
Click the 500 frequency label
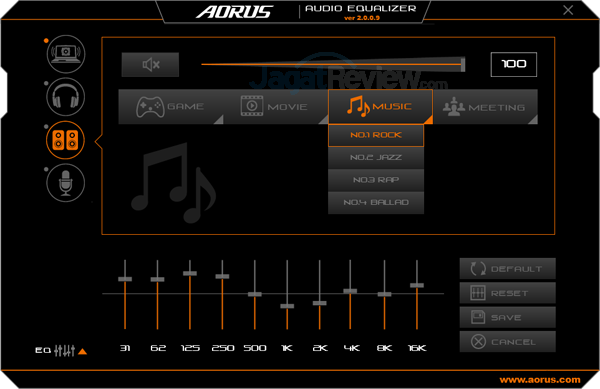255,348
